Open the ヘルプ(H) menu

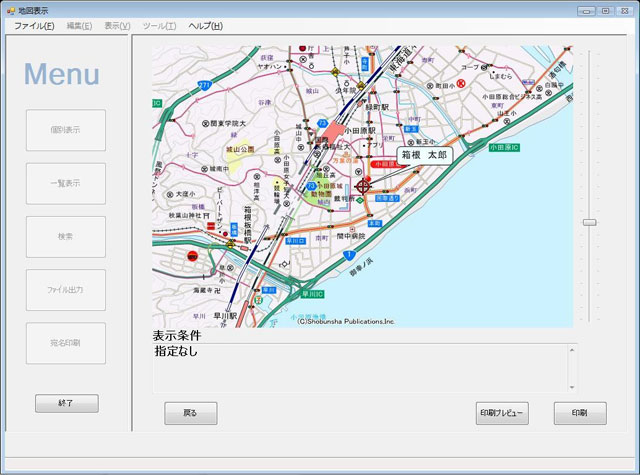(x=205, y=26)
